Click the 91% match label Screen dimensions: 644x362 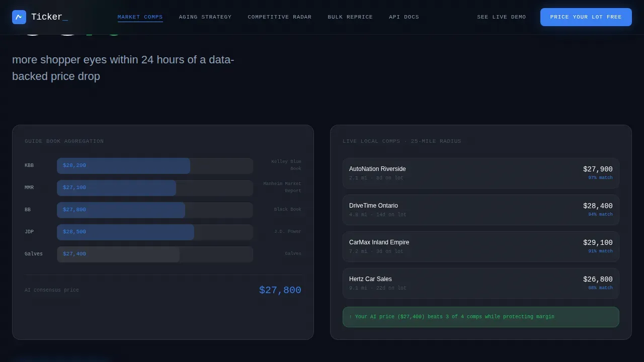(601, 251)
